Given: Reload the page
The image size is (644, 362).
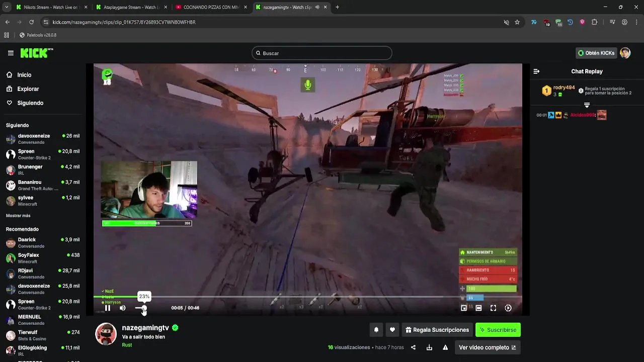Looking at the screenshot, I should click(31, 22).
